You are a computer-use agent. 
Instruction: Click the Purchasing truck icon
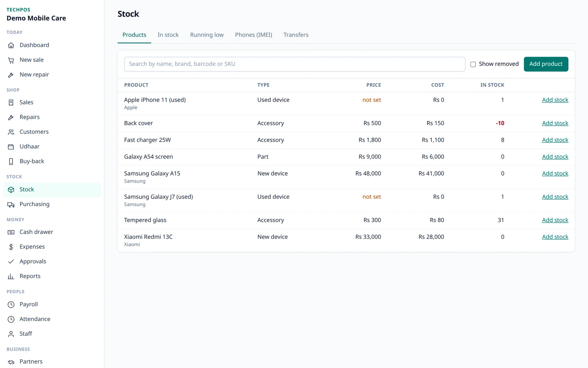[x=11, y=204]
